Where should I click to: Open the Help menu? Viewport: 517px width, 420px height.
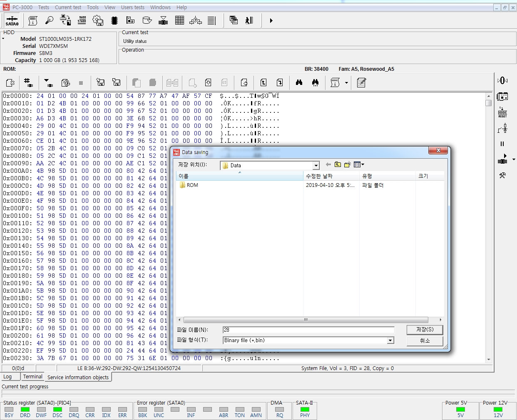[x=181, y=7]
